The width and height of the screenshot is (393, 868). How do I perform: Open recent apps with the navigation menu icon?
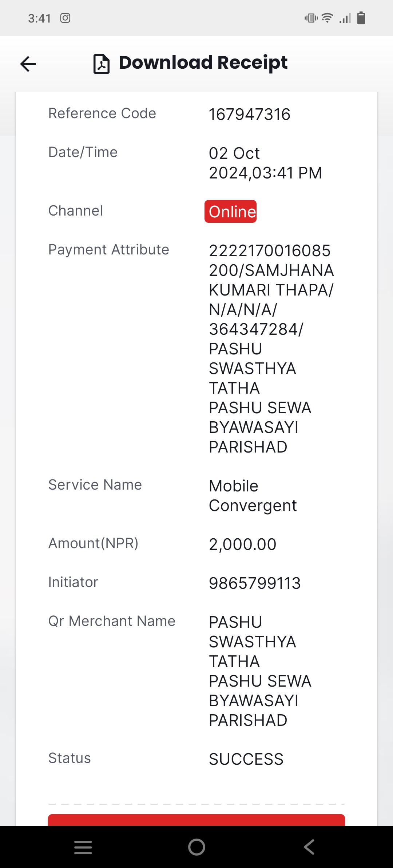click(83, 847)
